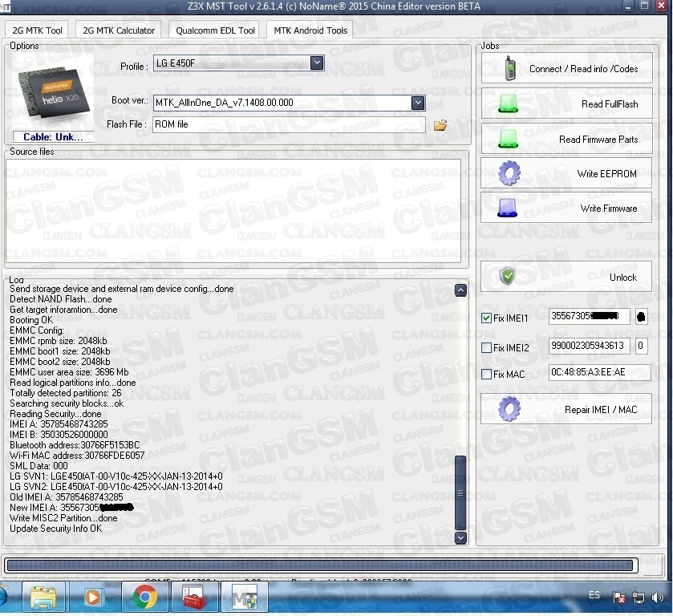Start the Write Firmware job
This screenshot has width=673, height=616.
point(566,208)
